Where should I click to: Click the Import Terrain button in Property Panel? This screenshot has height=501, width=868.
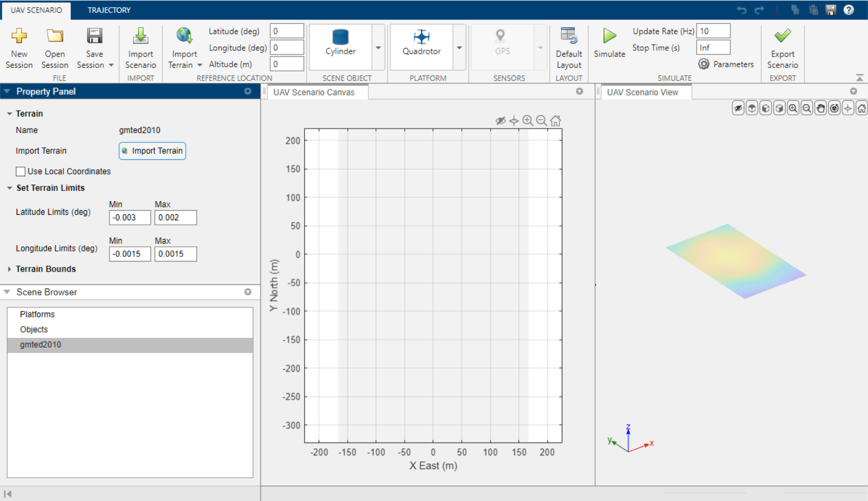click(152, 151)
